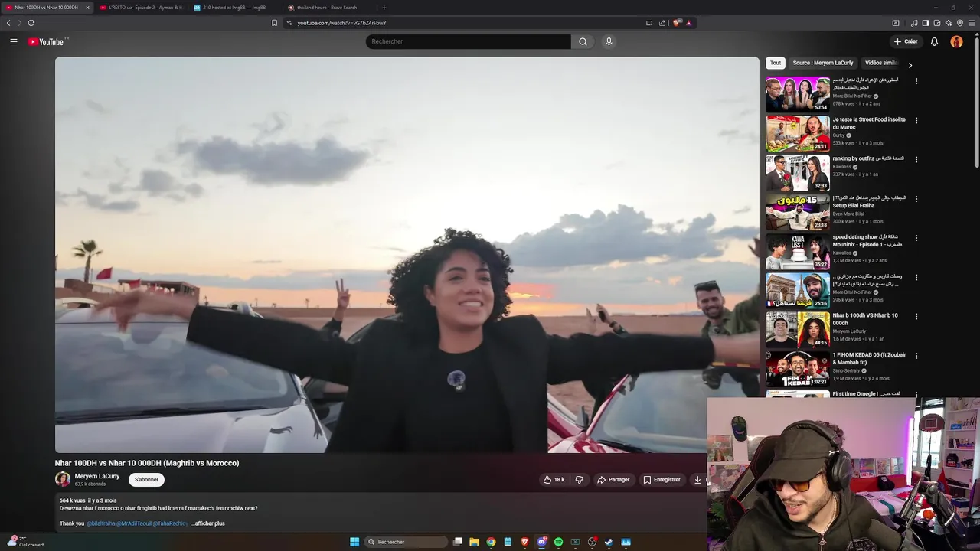
Task: Open Discord from the taskbar
Action: 542,542
